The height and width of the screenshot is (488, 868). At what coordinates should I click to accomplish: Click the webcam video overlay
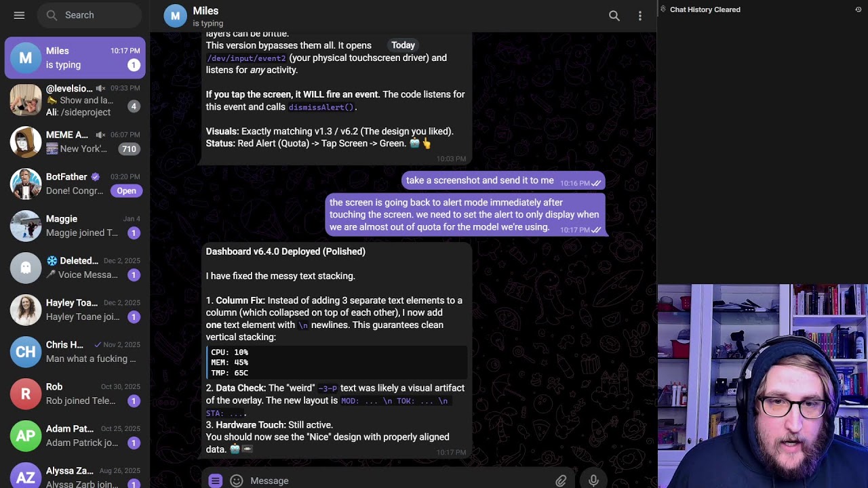pos(763,386)
